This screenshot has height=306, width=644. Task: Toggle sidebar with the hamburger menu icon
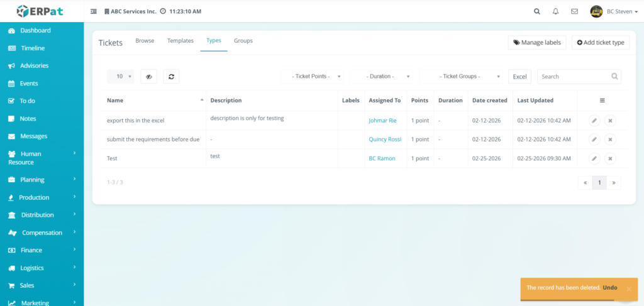[x=94, y=11]
